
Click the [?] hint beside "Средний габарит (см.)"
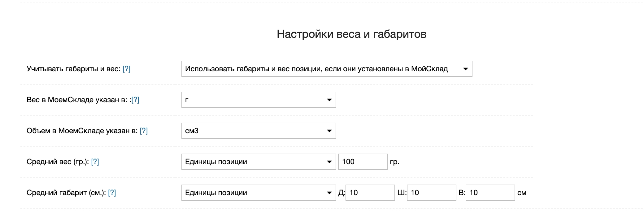pyautogui.click(x=112, y=193)
